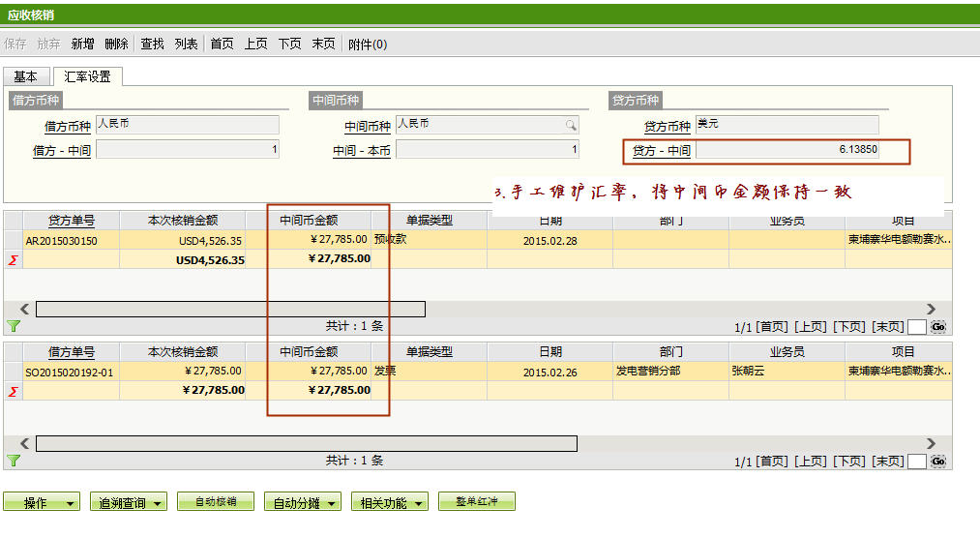This screenshot has width=980, height=537.
Task: Click 借方-中间 rate field
Action: 188,149
